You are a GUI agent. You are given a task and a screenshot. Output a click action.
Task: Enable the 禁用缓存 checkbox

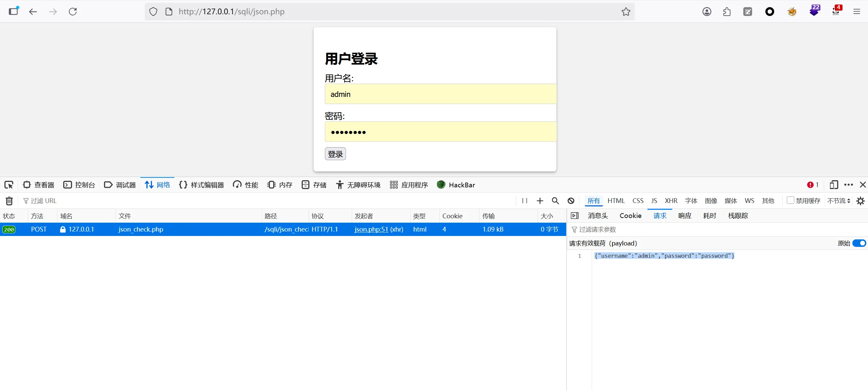[x=791, y=200]
